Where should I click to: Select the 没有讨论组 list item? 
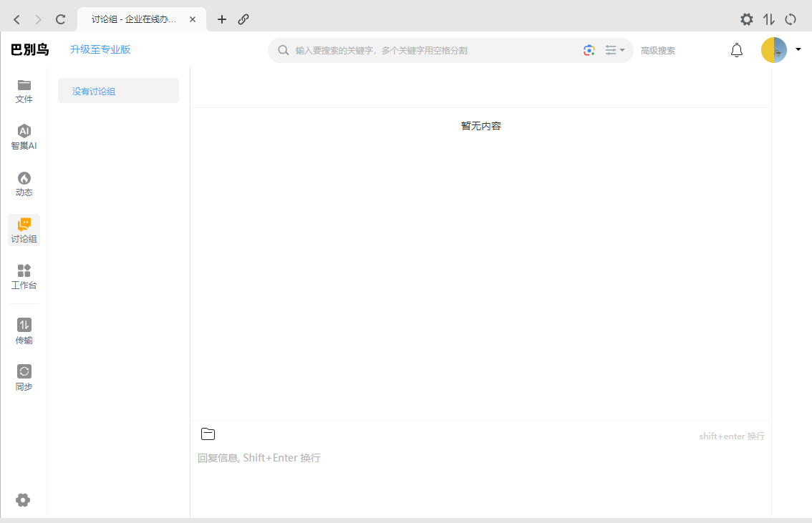tap(119, 91)
